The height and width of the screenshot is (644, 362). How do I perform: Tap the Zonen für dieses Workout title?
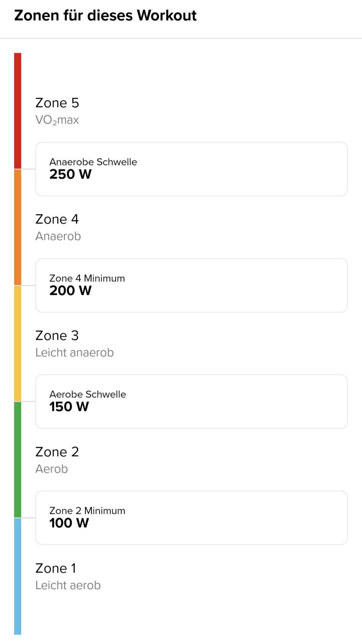click(105, 15)
